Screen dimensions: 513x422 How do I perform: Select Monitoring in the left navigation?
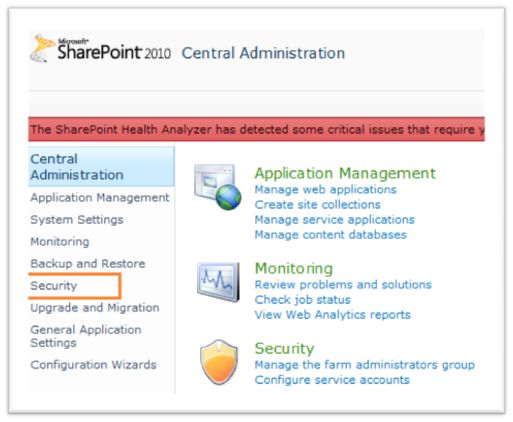point(60,242)
